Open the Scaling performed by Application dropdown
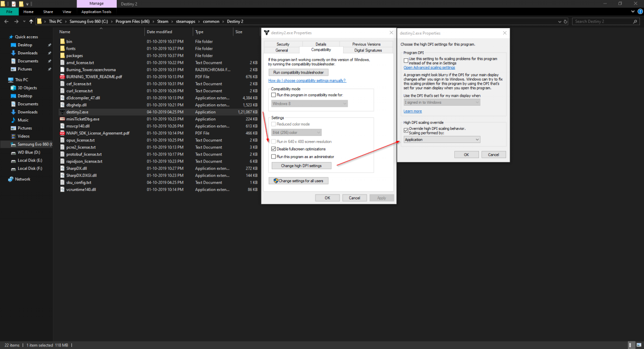This screenshot has height=349, width=644. [x=442, y=139]
